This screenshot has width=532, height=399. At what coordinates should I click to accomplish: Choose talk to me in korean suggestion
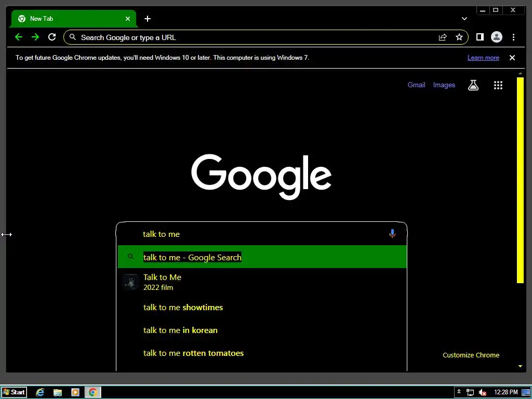262,330
